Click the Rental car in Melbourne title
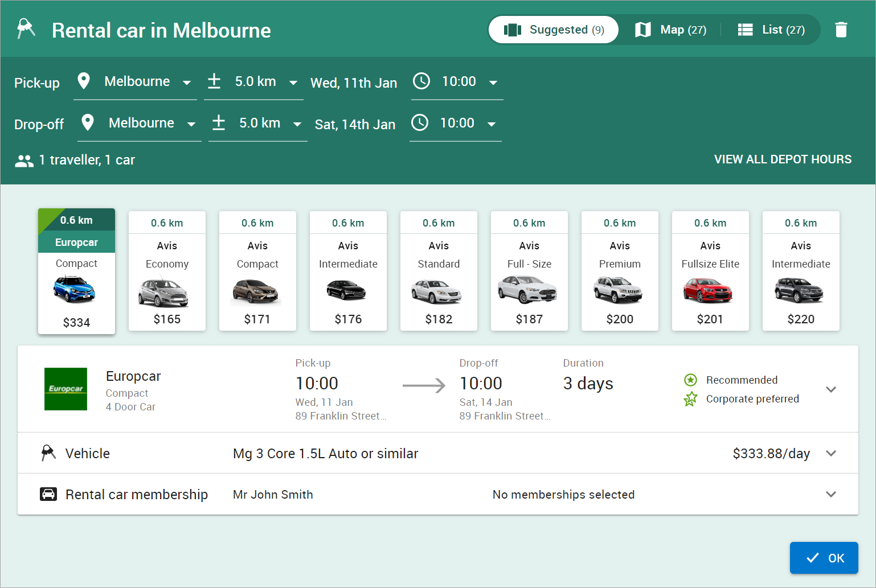Image resolution: width=876 pixels, height=588 pixels. click(x=161, y=30)
